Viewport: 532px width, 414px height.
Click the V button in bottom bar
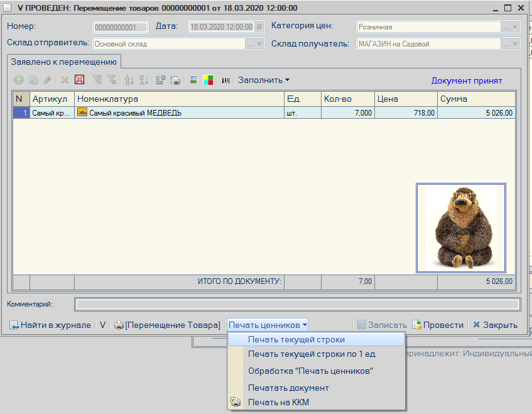[102, 325]
